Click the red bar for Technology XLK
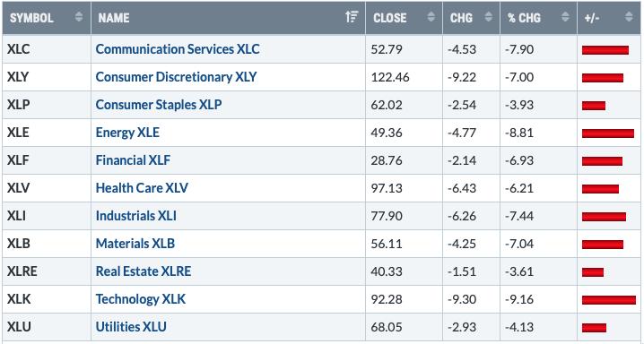The height and width of the screenshot is (344, 644). point(609,300)
